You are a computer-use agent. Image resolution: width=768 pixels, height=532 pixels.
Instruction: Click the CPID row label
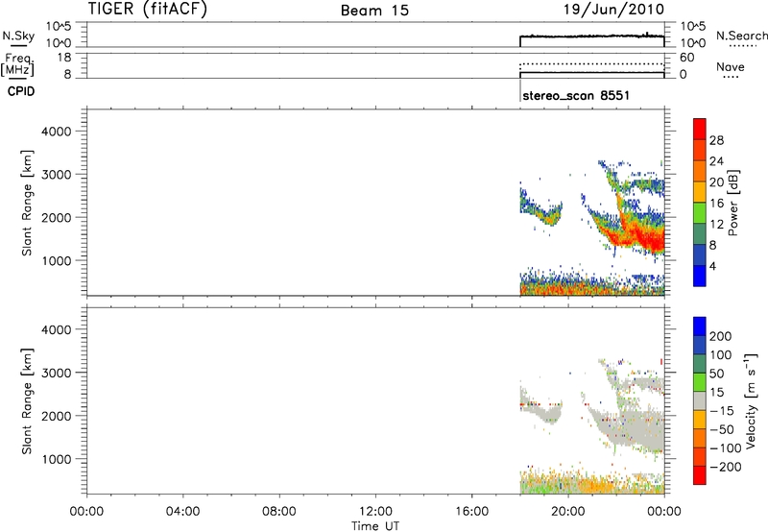click(x=21, y=91)
